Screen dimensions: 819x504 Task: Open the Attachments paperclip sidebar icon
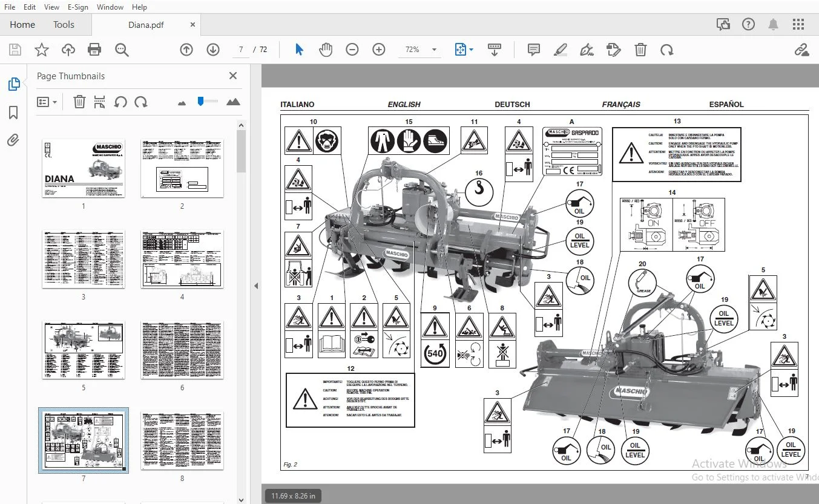tap(13, 140)
